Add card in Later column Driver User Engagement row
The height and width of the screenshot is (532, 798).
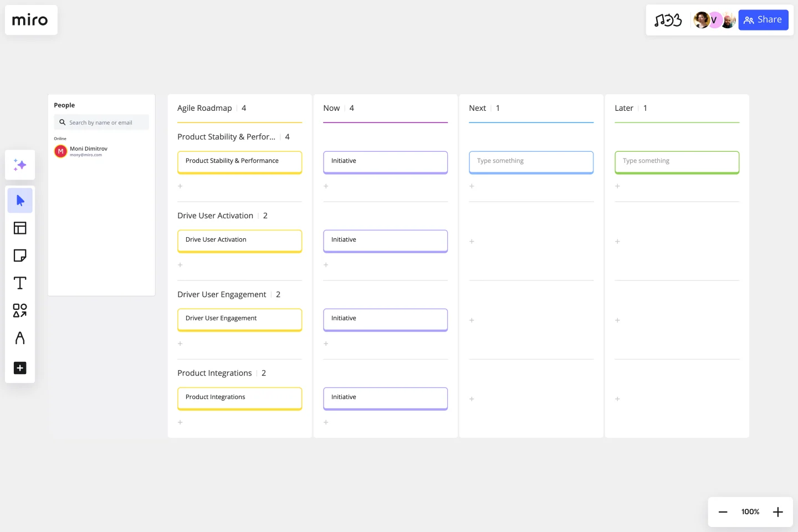(x=617, y=320)
